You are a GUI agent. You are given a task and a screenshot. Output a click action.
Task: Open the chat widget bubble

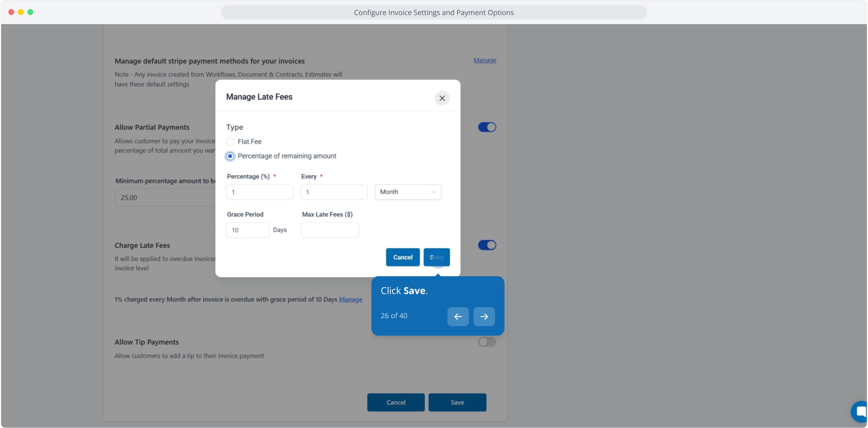860,412
